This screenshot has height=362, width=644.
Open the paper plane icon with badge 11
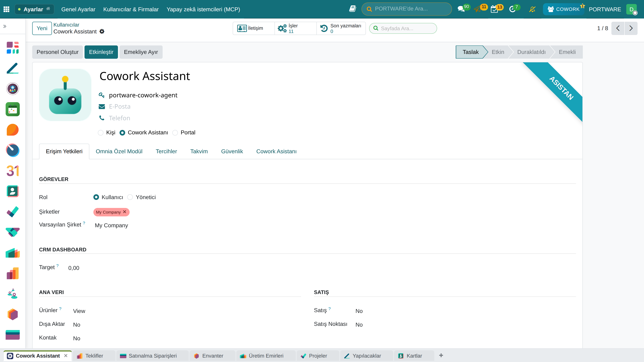click(477, 9)
